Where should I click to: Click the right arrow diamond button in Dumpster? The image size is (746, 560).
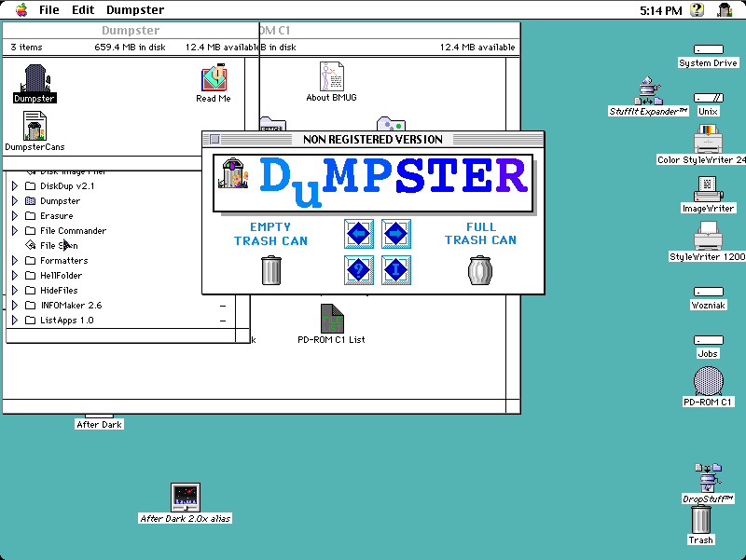[395, 234]
